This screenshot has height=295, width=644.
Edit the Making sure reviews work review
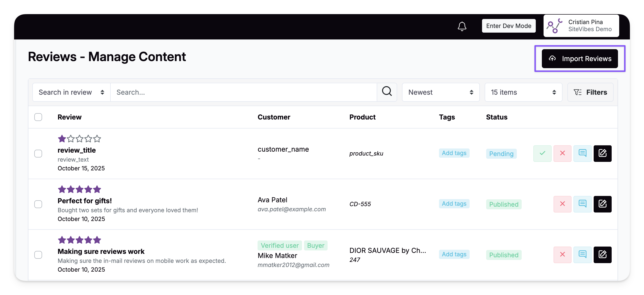[602, 254]
